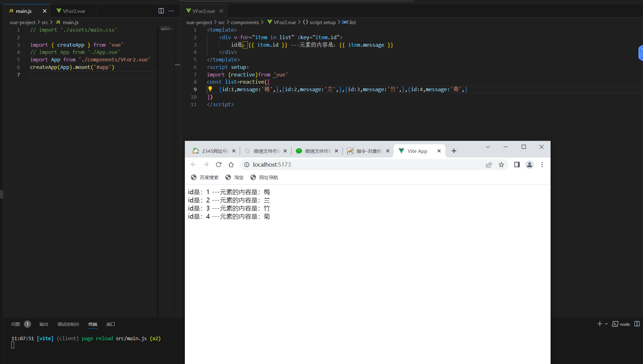Viewport: 643px width, 364px height.
Task: Close the VFor2.vue tab in right group
Action: click(x=221, y=11)
